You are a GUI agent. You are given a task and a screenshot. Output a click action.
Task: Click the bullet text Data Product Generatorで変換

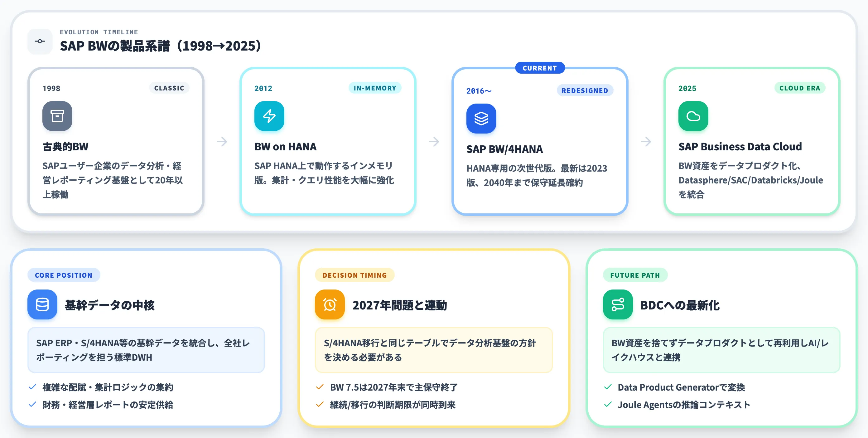(x=681, y=387)
